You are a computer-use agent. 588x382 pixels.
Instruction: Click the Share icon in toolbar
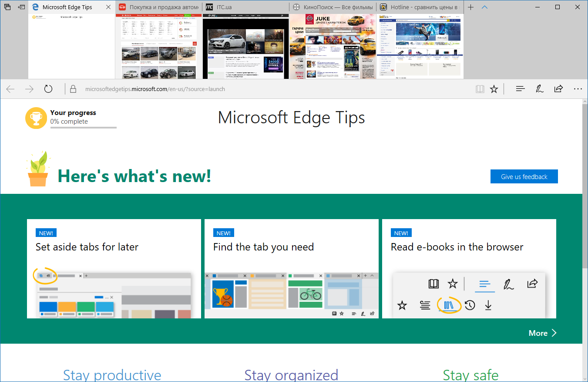click(558, 89)
